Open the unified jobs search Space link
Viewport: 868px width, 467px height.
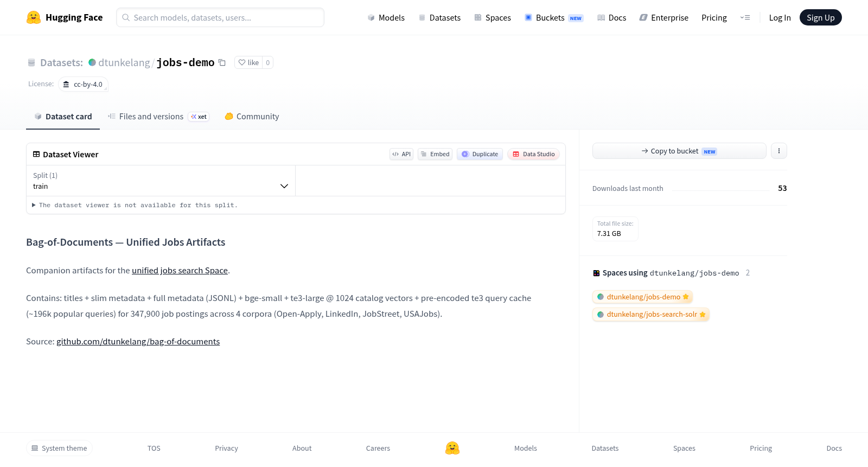point(180,270)
